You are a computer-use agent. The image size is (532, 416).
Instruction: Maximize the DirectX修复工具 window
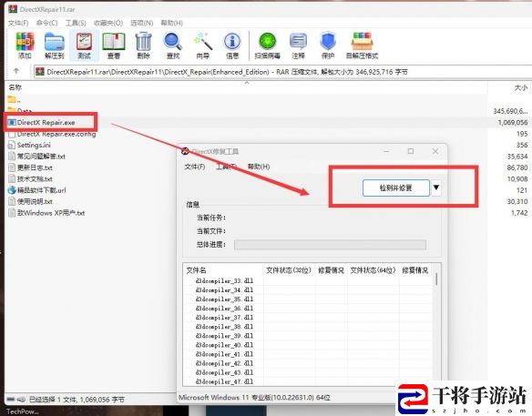click(x=411, y=151)
